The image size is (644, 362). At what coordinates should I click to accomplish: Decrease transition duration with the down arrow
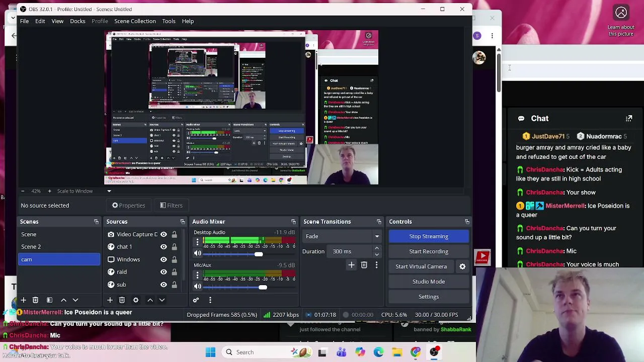pos(376,254)
